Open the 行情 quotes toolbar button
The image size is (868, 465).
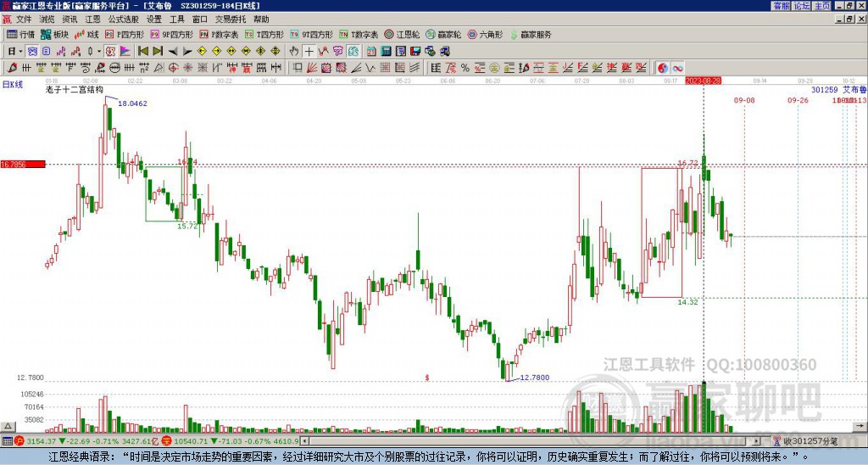click(x=20, y=34)
